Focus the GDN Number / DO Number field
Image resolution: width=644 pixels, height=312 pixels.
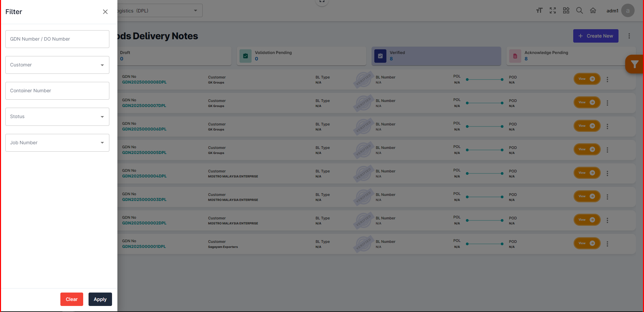tap(57, 39)
